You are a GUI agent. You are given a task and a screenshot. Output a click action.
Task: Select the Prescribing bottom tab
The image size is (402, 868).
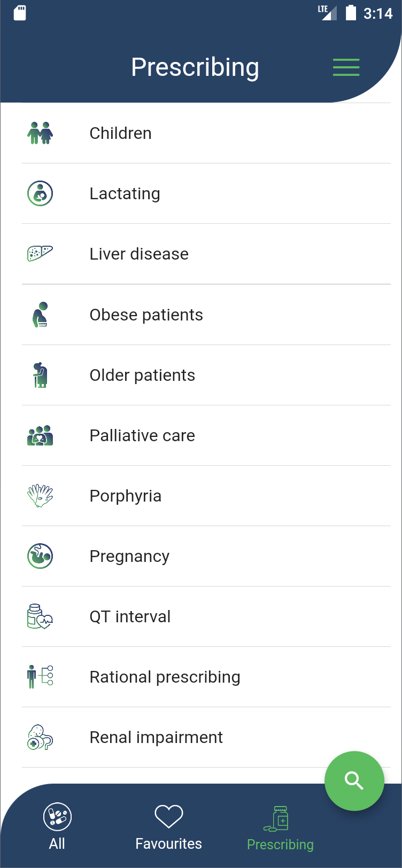click(280, 827)
